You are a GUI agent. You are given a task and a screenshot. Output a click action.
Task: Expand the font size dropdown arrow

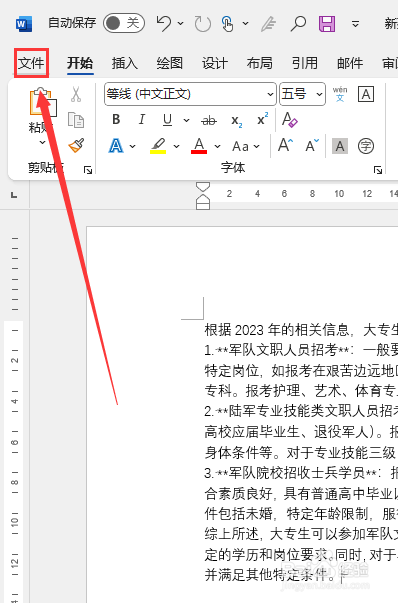pyautogui.click(x=319, y=94)
